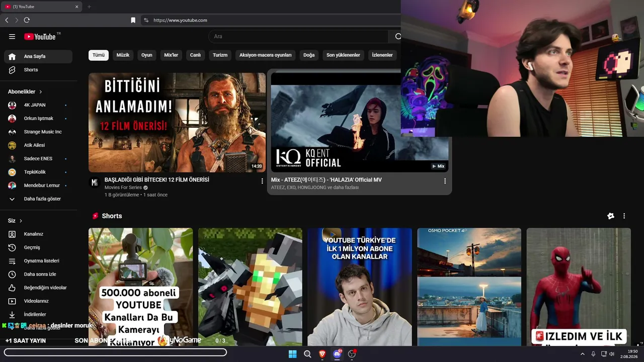Open Discord from the taskbar
Screen dimensions: 644x362
(x=337, y=354)
